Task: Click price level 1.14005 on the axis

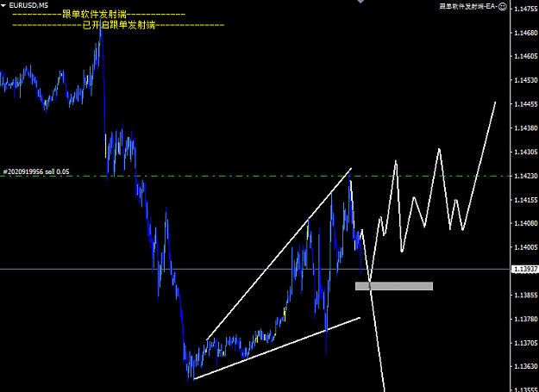Action: (x=525, y=247)
